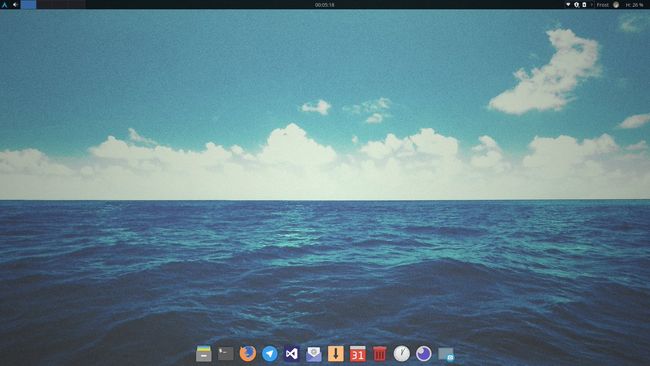Expand the network dropdown arrow in tray

point(568,5)
